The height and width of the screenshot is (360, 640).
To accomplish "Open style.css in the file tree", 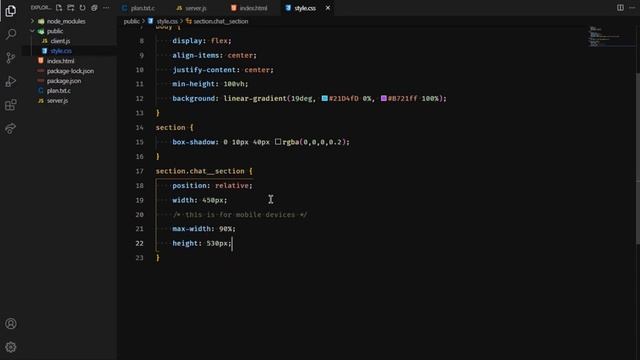I will coord(61,51).
